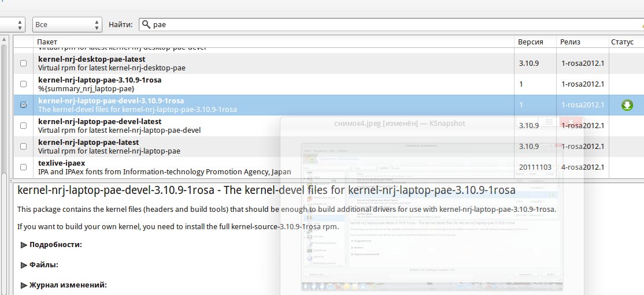This screenshot has width=644, height=295.
Task: Click the green download status icon
Action: (627, 106)
